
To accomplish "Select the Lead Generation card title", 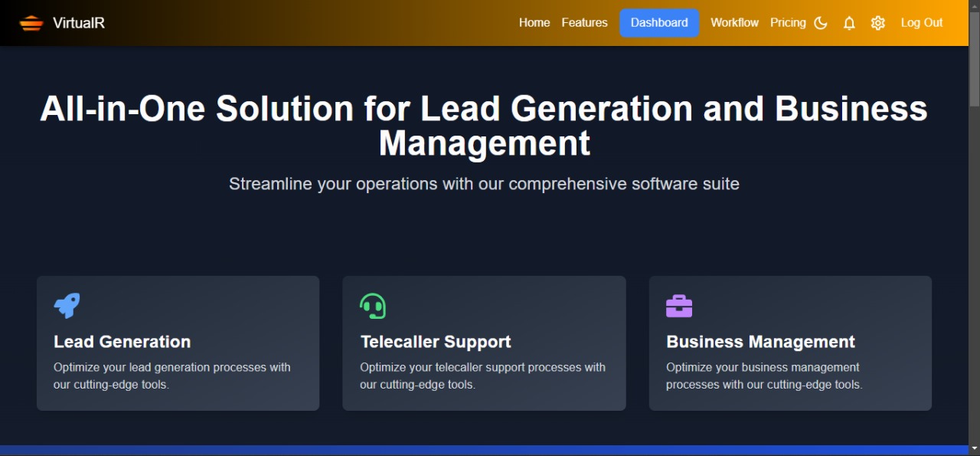I will point(122,342).
